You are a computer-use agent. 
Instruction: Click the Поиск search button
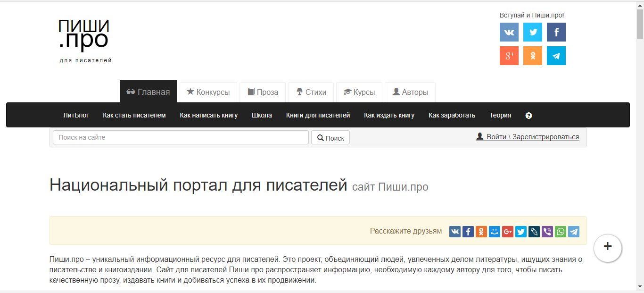(330, 138)
